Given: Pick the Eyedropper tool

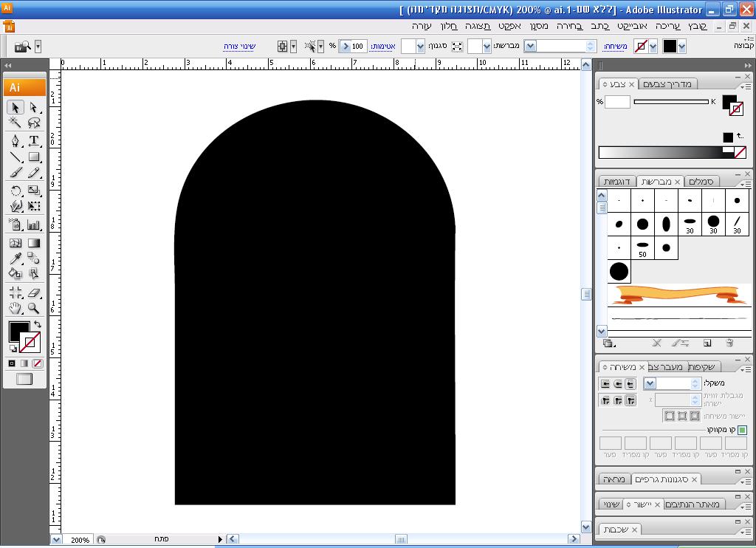Looking at the screenshot, I should point(16,258).
